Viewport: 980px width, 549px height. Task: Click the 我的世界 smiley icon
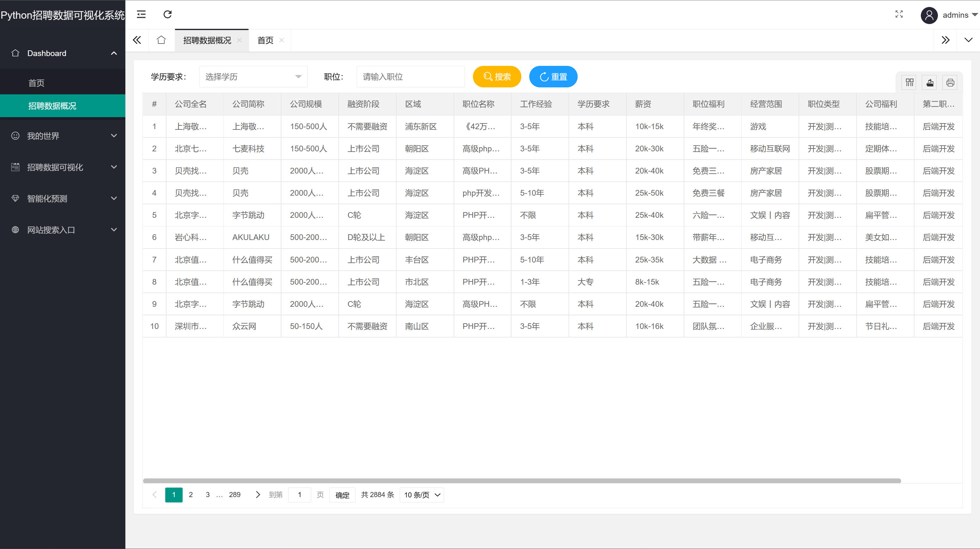click(x=15, y=136)
